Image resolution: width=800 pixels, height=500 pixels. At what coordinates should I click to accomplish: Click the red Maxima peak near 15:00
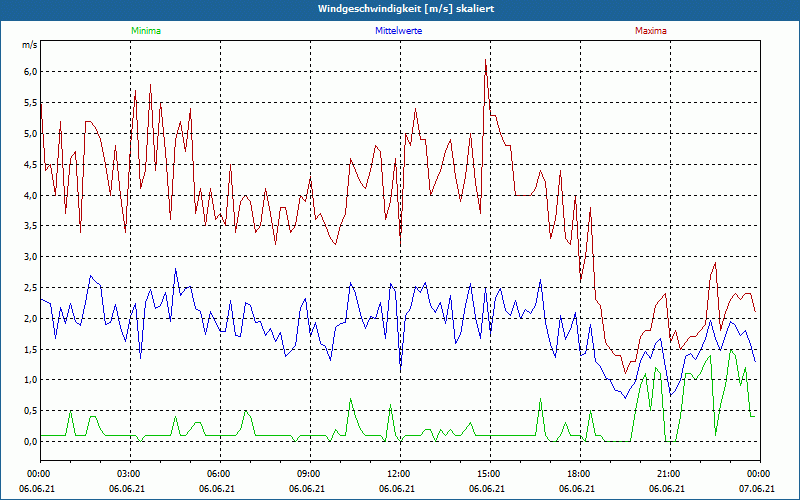485,60
